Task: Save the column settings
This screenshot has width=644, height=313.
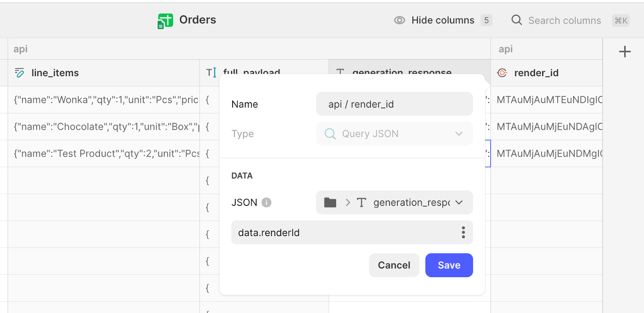Action: pos(449,265)
